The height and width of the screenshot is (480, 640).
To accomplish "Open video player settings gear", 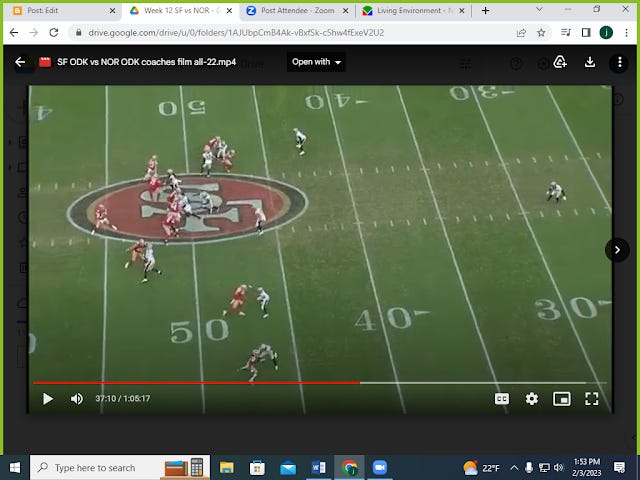I will [531, 399].
